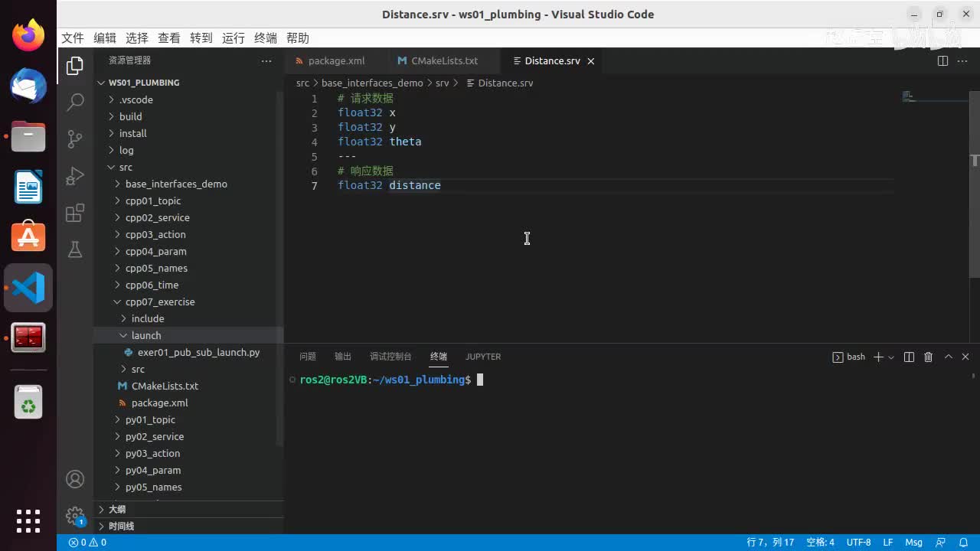This screenshot has height=551, width=980.
Task: Open Source Control view in activity bar
Action: point(75,139)
